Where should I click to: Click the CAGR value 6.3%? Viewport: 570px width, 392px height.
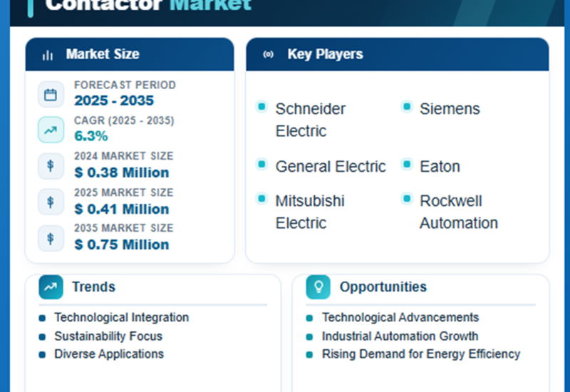[x=91, y=136]
